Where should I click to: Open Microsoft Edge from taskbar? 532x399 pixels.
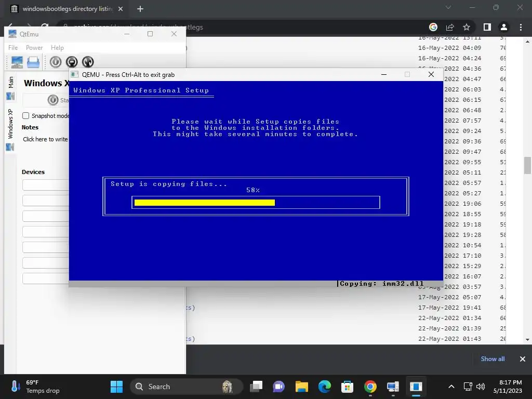coord(325,387)
